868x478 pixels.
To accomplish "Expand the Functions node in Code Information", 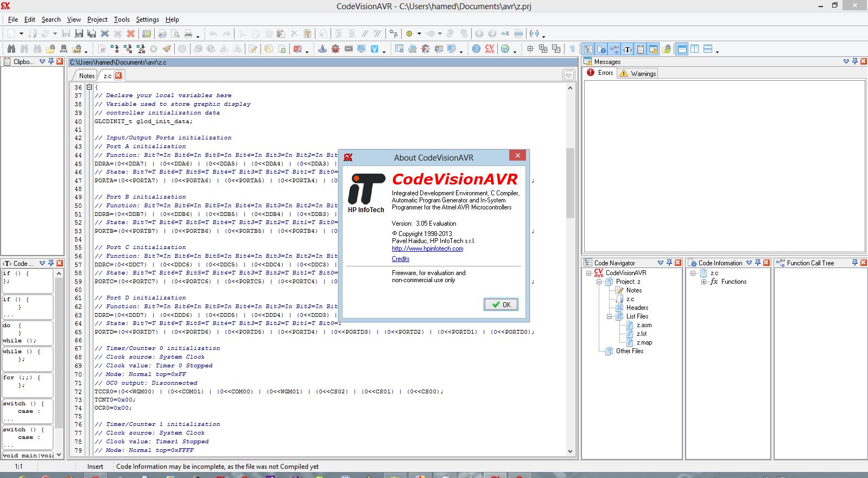I will click(704, 282).
